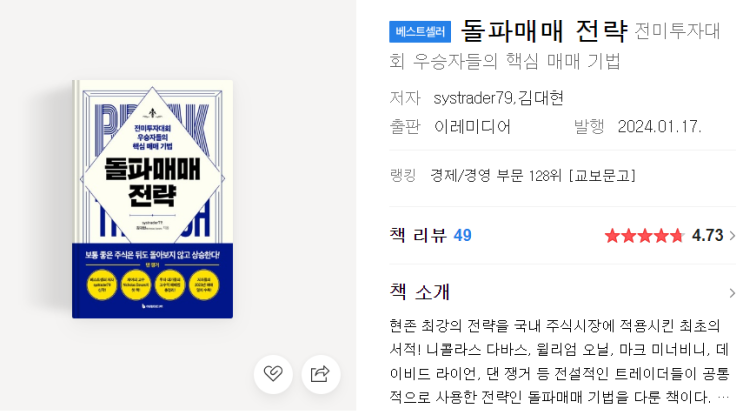Click the subtitle 전미투자대회 우승자들의 핵심 매매 기법

pos(555,46)
